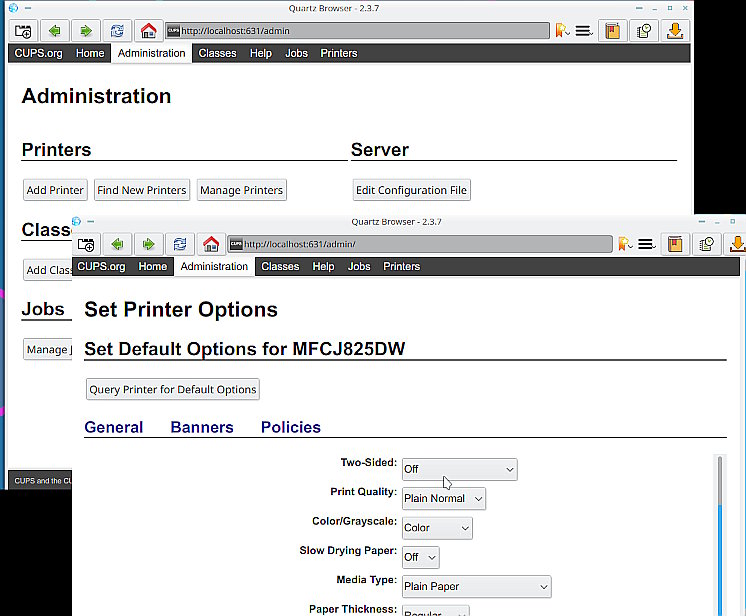
Task: Expand the Media Type dropdown
Action: coord(477,587)
